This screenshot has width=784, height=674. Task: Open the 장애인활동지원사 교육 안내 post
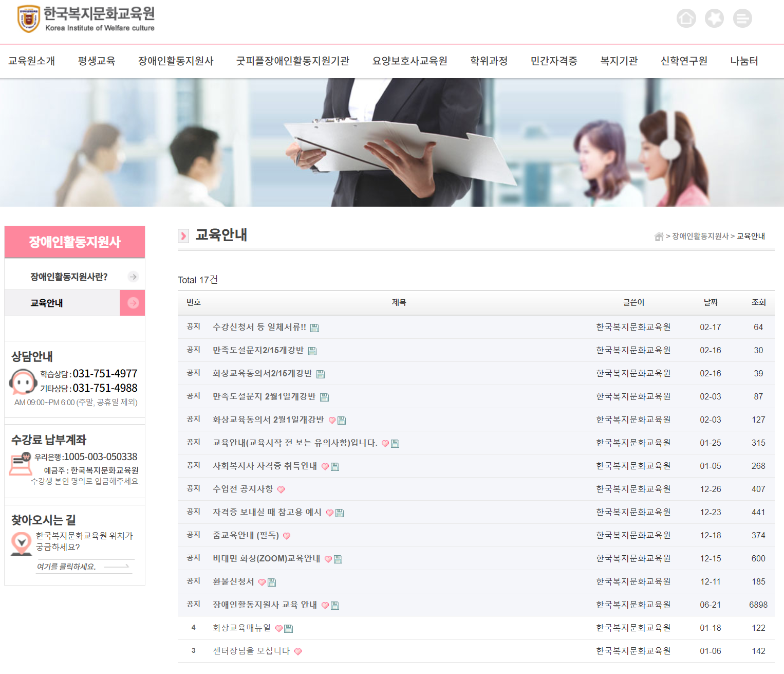[265, 605]
